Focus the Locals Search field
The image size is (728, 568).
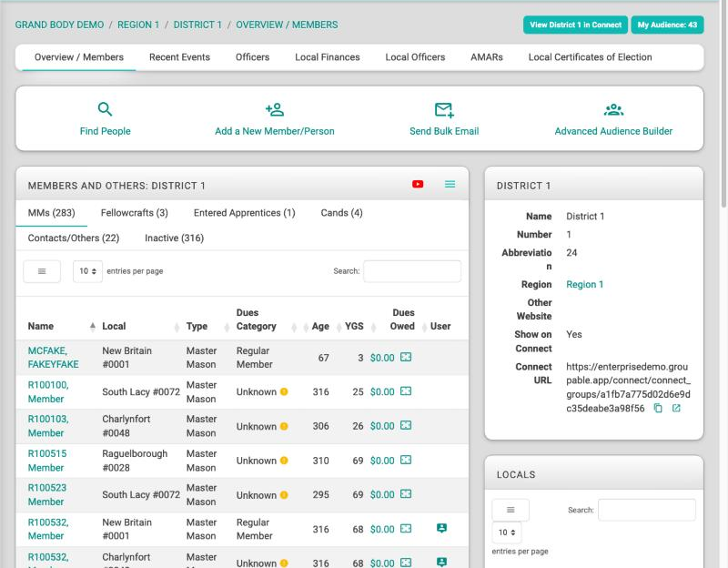647,510
